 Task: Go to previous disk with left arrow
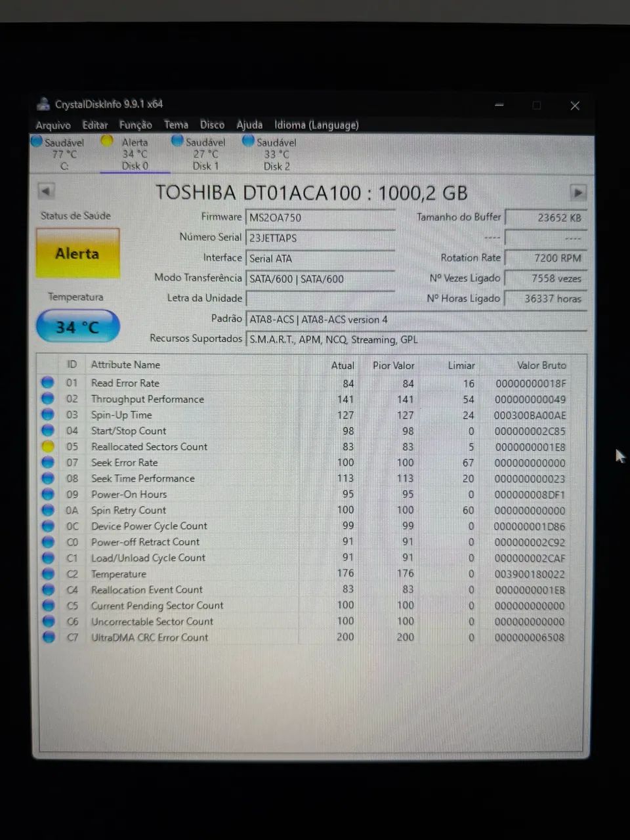point(46,192)
